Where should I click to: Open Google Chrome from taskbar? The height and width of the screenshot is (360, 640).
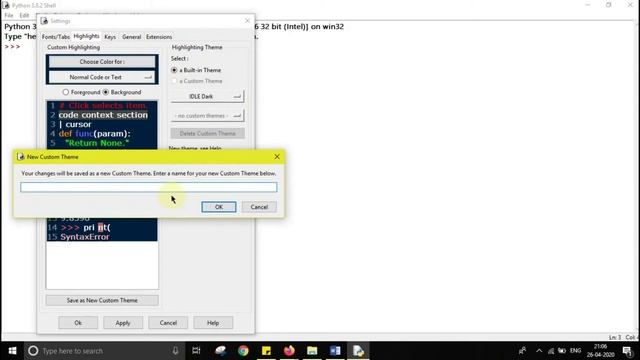tap(243, 351)
